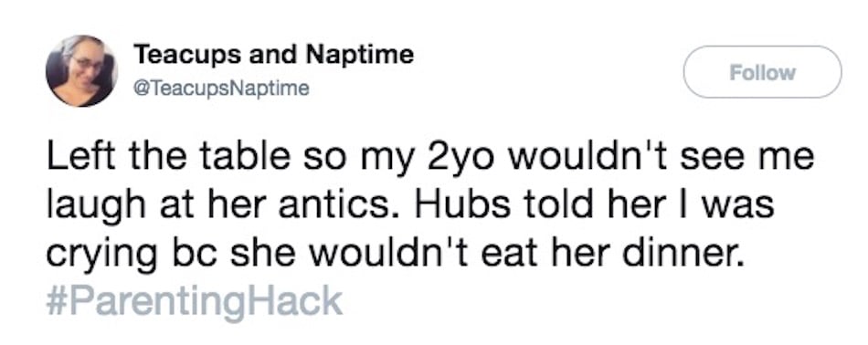Click the tweet line beginning 'crying bc she'
Screen dimensions: 868x345
coord(393,255)
